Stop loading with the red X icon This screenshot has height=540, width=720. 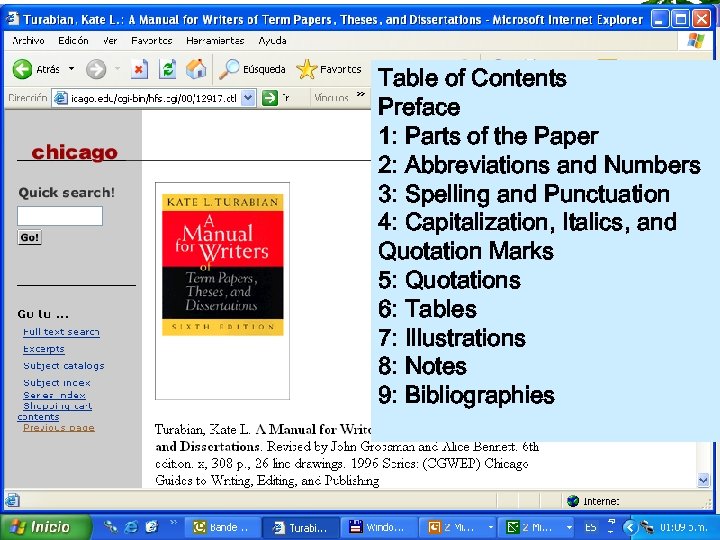(139, 69)
